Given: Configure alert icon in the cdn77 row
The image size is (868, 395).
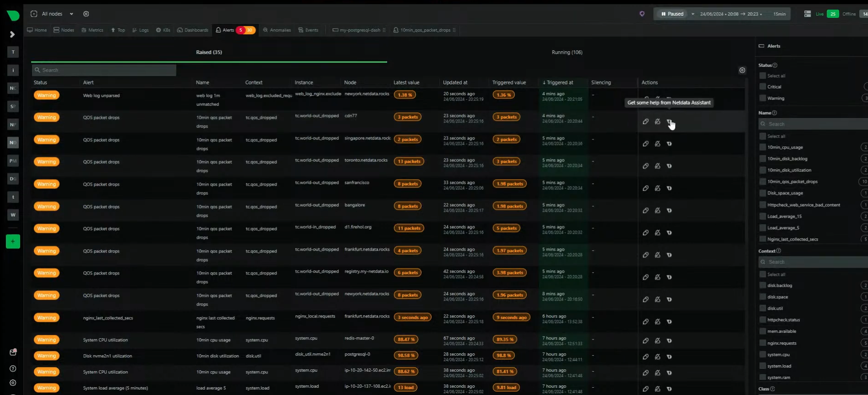Looking at the screenshot, I should pyautogui.click(x=645, y=121).
